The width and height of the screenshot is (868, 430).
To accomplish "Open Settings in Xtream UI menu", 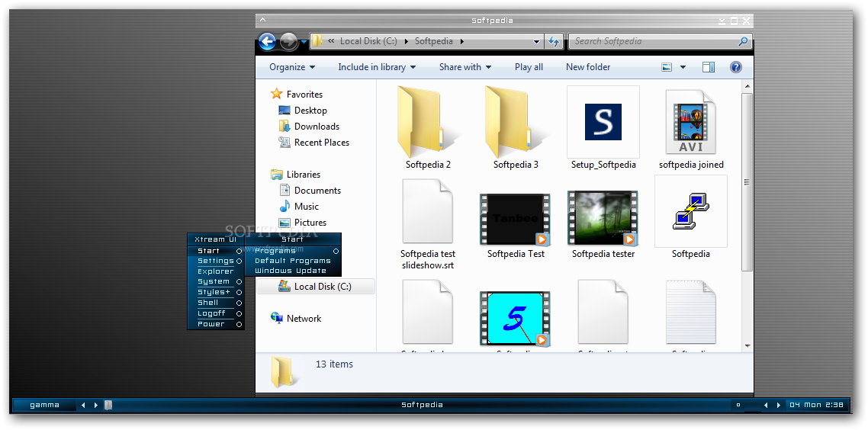I will [x=215, y=261].
